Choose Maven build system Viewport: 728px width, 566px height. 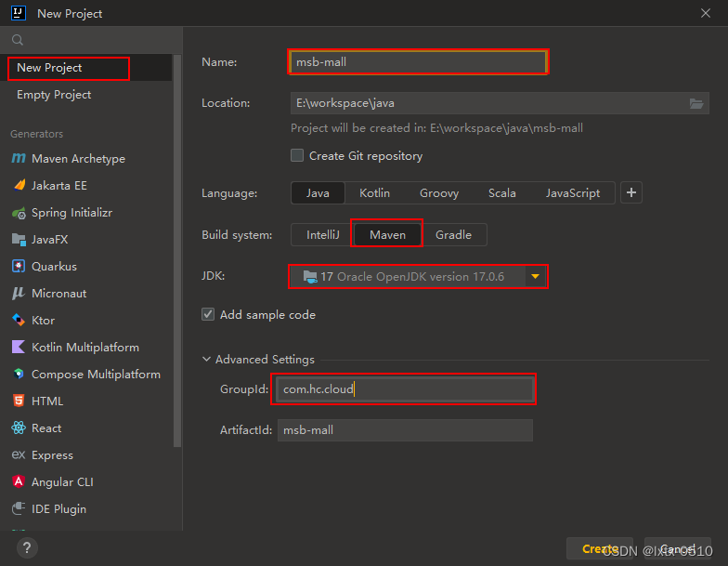pos(387,234)
